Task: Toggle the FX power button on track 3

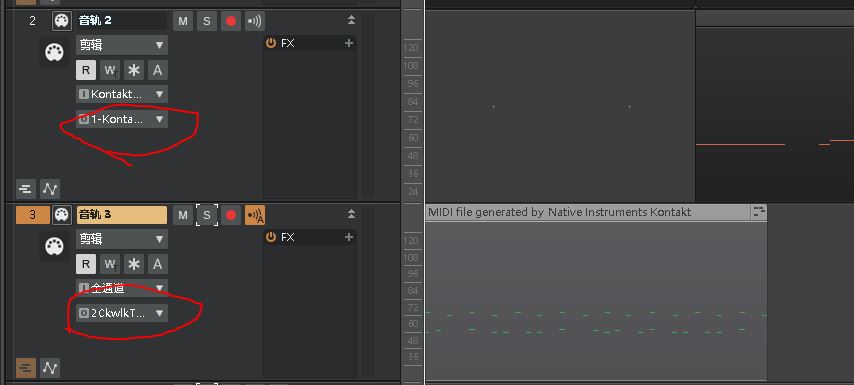Action: tap(271, 237)
